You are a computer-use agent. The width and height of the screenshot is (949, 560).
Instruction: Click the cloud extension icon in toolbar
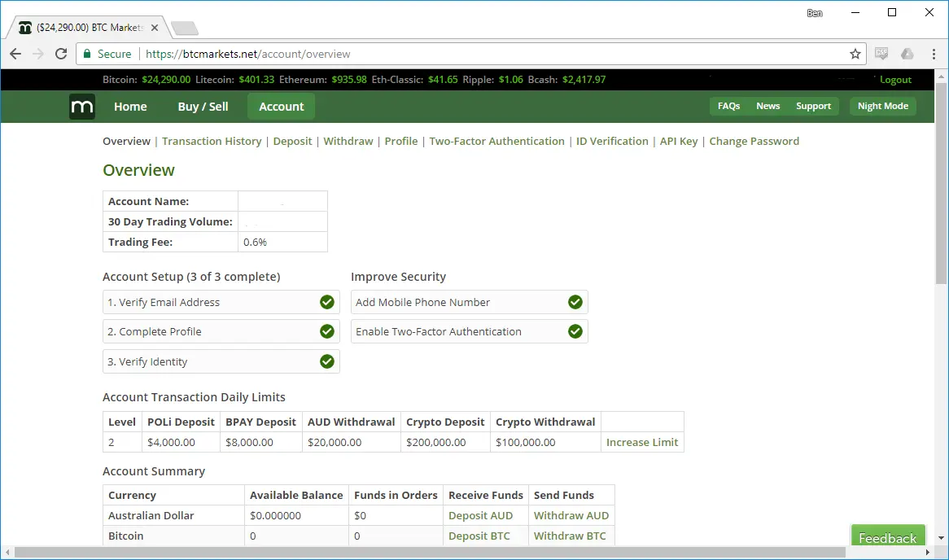coord(907,54)
